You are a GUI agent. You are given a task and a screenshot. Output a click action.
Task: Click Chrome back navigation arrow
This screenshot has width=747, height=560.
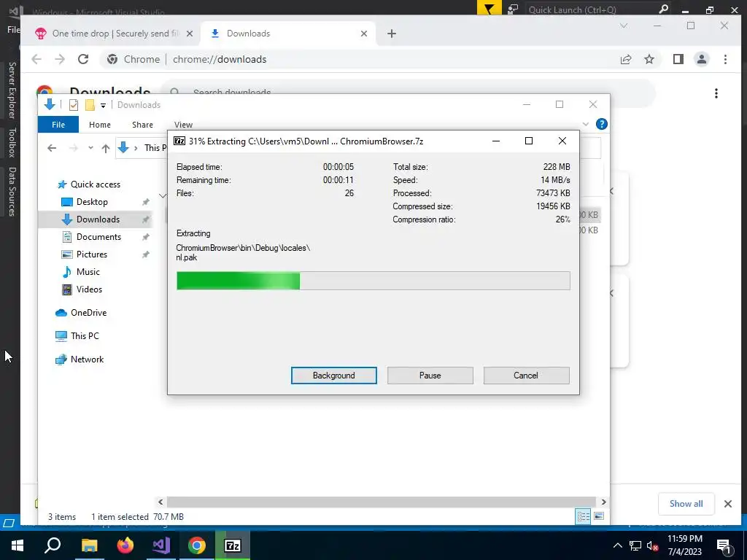click(x=36, y=59)
